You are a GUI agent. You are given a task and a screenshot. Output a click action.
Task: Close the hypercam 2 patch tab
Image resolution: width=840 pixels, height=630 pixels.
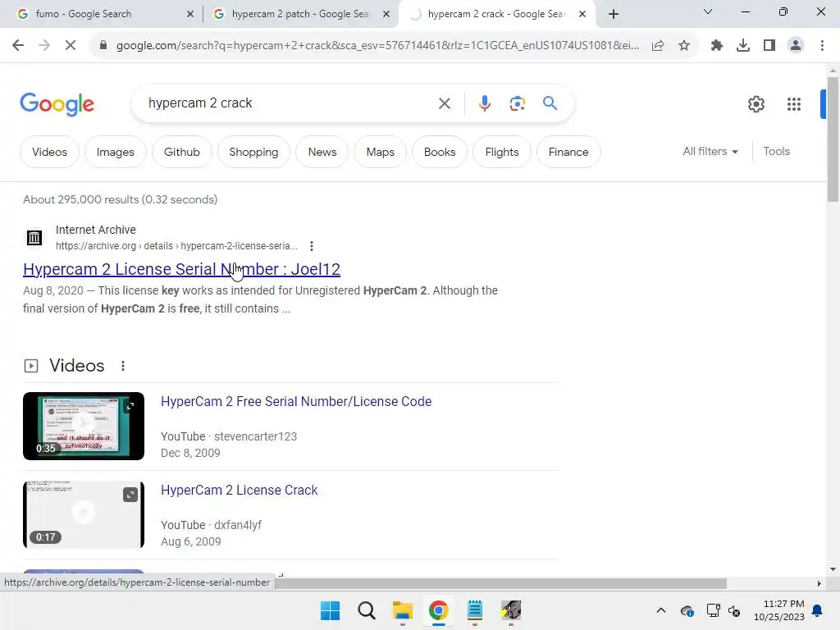coord(386,14)
